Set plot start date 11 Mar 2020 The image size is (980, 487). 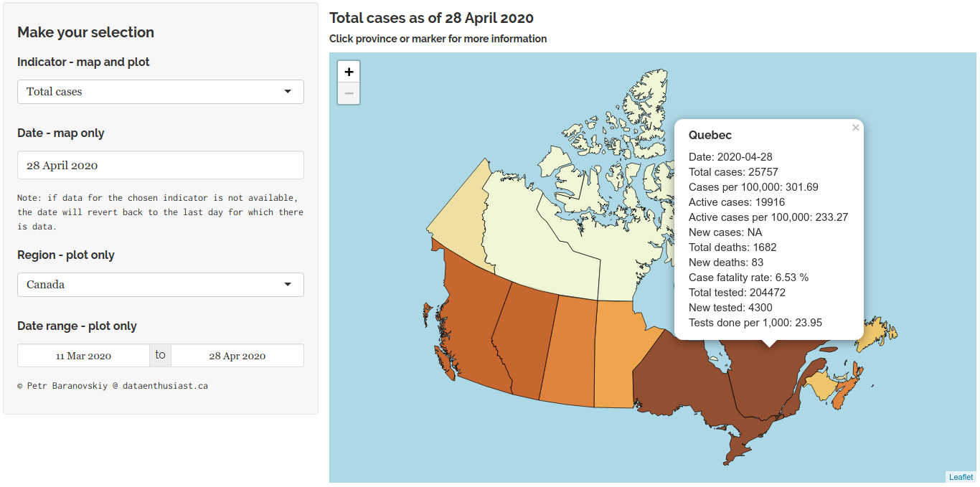pyautogui.click(x=83, y=356)
